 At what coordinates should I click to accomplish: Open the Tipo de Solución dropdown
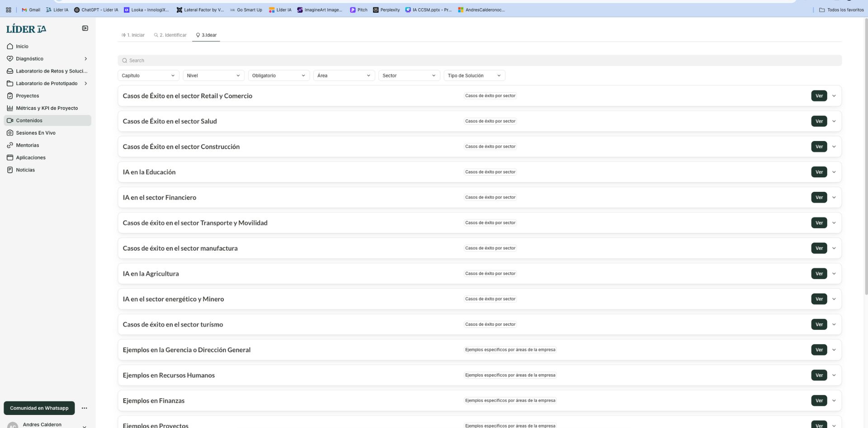click(x=474, y=76)
